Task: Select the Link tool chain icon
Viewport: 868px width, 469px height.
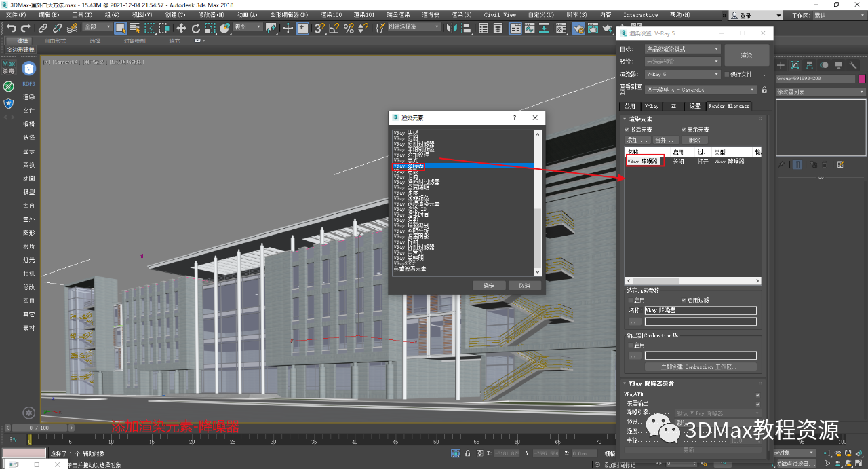Action: 43,28
